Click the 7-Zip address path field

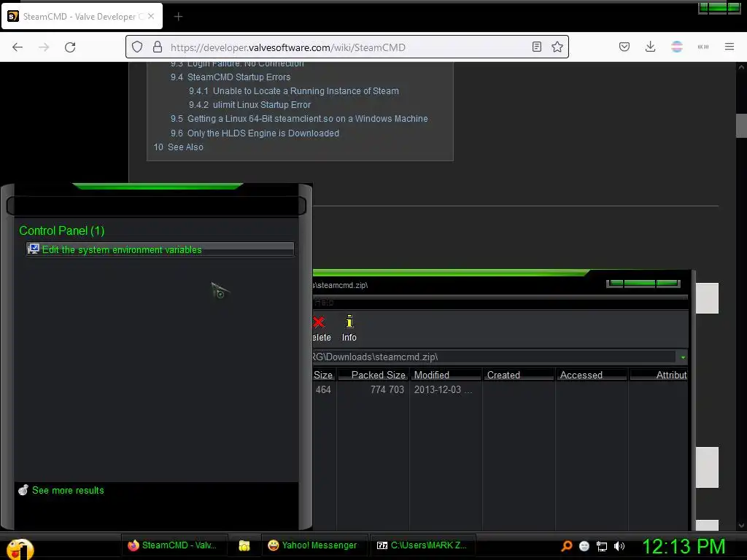(x=494, y=357)
